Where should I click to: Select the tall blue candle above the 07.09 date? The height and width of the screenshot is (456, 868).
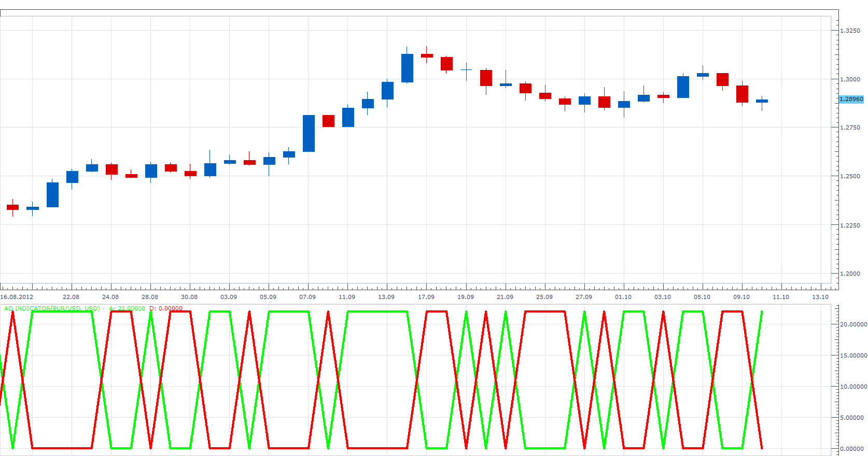pyautogui.click(x=309, y=133)
